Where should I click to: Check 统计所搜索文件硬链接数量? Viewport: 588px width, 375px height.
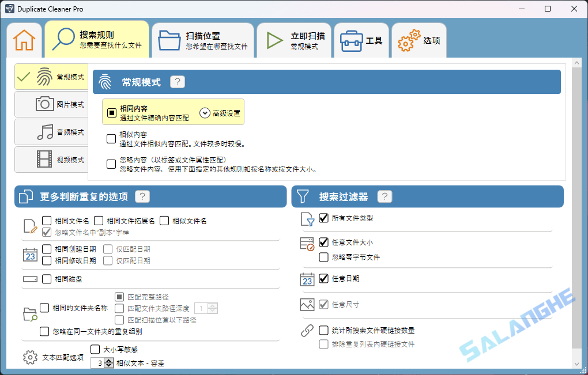click(323, 331)
